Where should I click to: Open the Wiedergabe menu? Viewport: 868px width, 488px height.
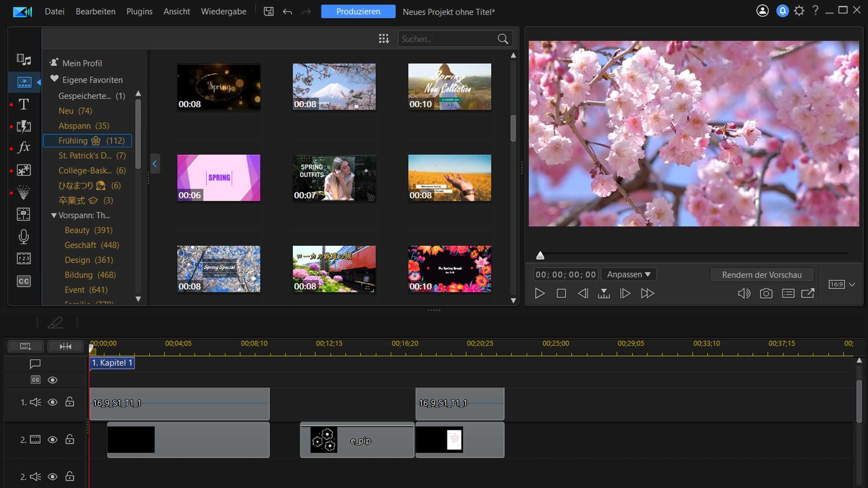(x=223, y=12)
